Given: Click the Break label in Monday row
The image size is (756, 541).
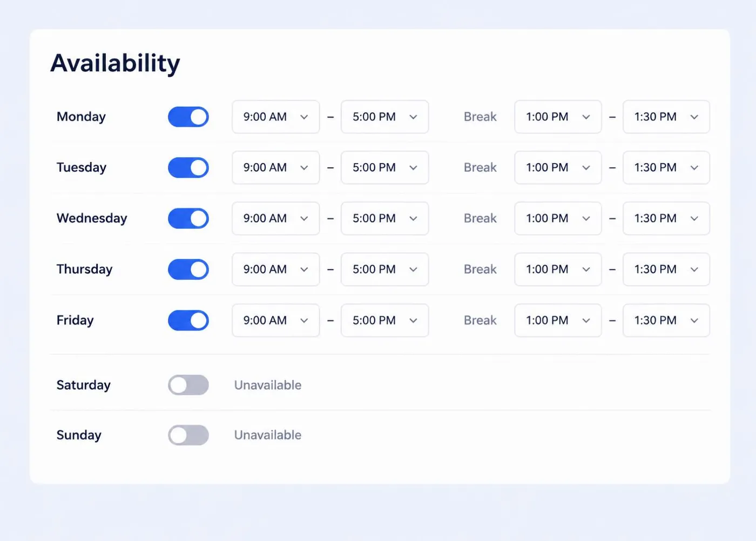Looking at the screenshot, I should click(x=480, y=117).
